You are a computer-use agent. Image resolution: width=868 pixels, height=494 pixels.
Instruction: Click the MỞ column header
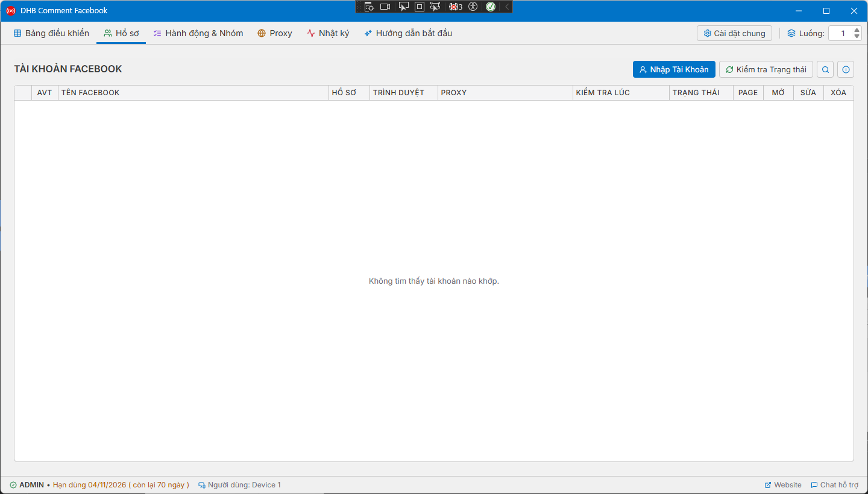[x=778, y=93]
